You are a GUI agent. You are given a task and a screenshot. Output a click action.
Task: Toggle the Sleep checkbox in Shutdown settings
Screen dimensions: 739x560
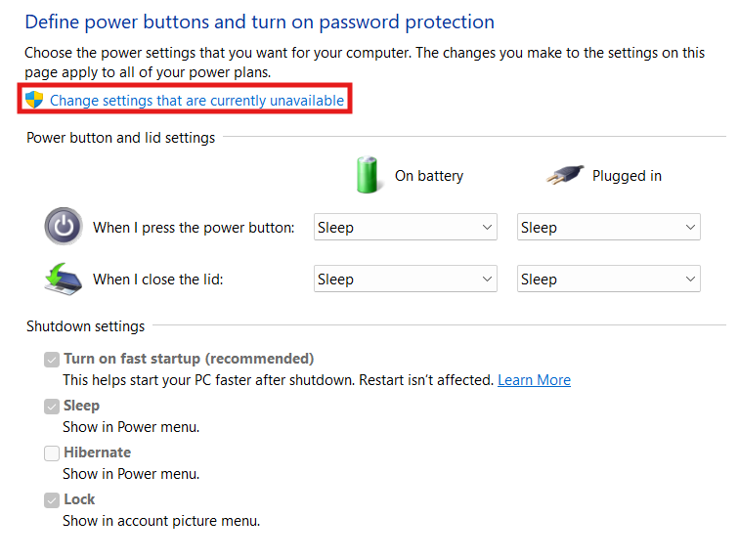pyautogui.click(x=52, y=406)
